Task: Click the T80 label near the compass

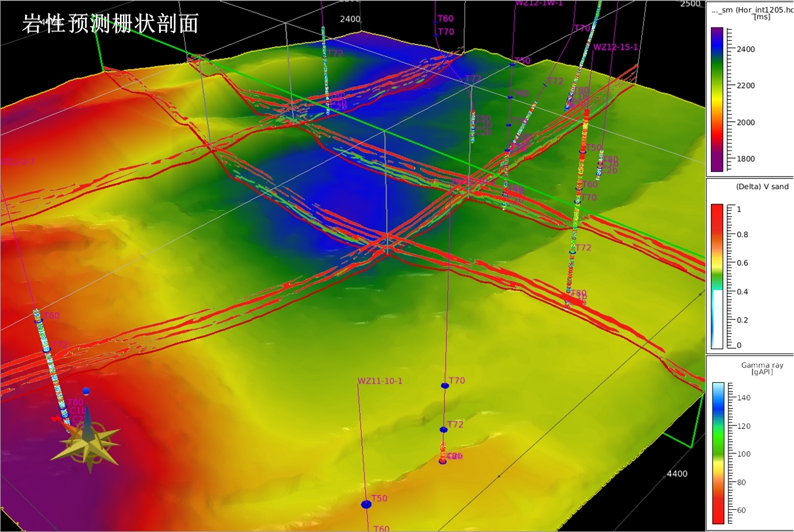Action: click(75, 402)
